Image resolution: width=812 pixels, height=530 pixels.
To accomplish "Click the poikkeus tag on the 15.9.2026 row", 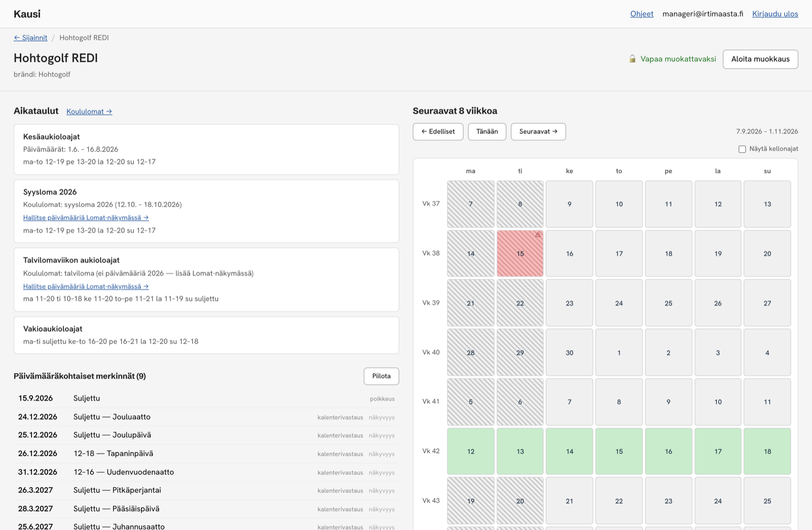I will (x=382, y=399).
